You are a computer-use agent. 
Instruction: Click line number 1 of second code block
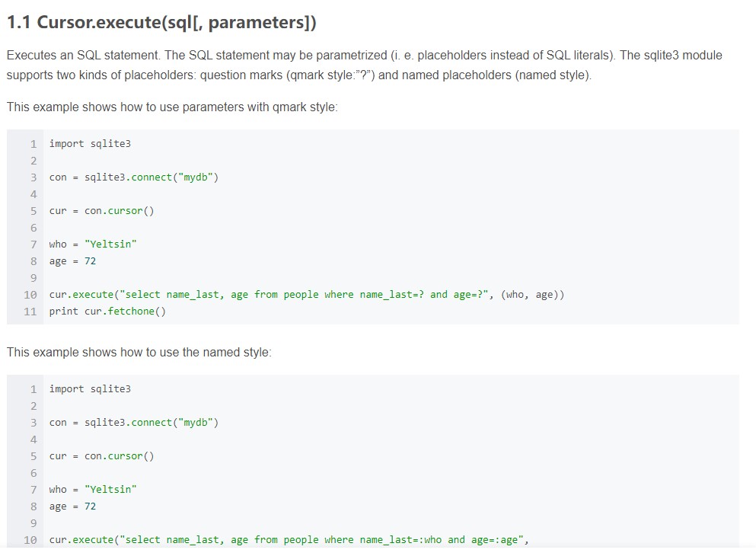(33, 389)
